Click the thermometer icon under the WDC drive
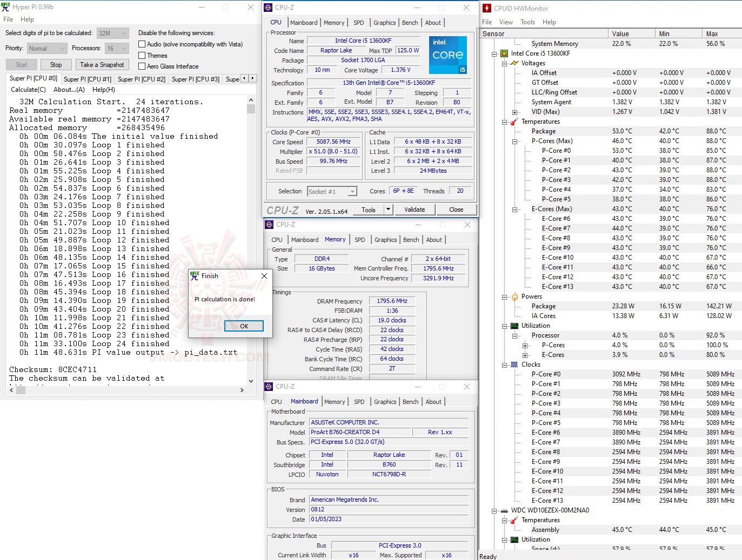This screenshot has height=560, width=742. (514, 520)
